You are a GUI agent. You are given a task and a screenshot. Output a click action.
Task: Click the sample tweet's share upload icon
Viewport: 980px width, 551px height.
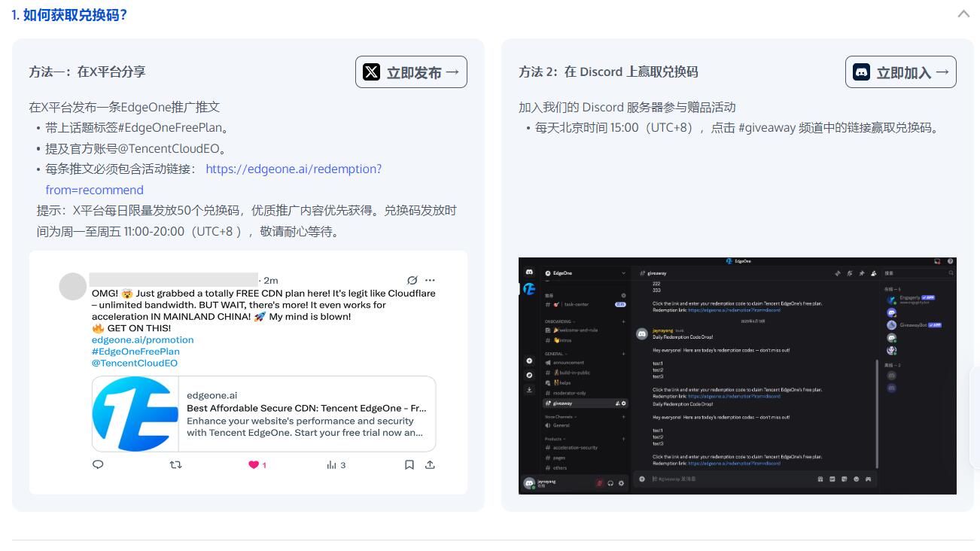(x=430, y=464)
